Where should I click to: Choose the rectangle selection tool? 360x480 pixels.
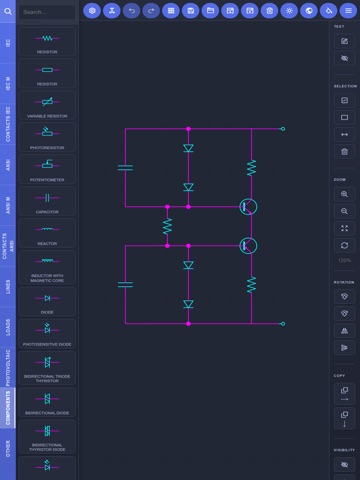tap(344, 117)
